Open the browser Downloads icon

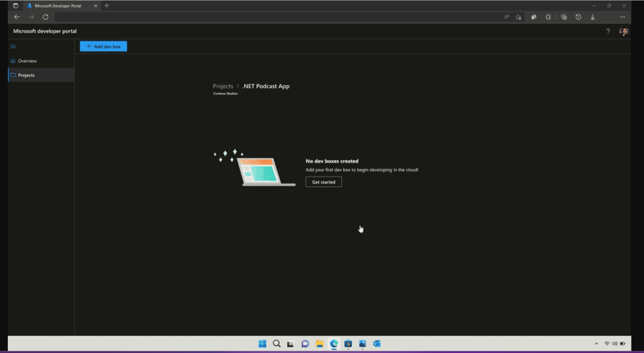(x=593, y=17)
